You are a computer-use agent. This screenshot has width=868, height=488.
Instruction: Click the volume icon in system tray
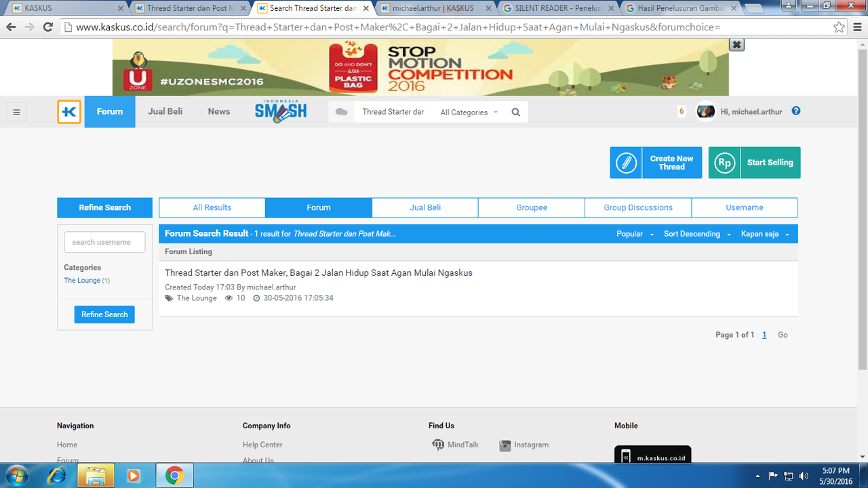[x=804, y=476]
